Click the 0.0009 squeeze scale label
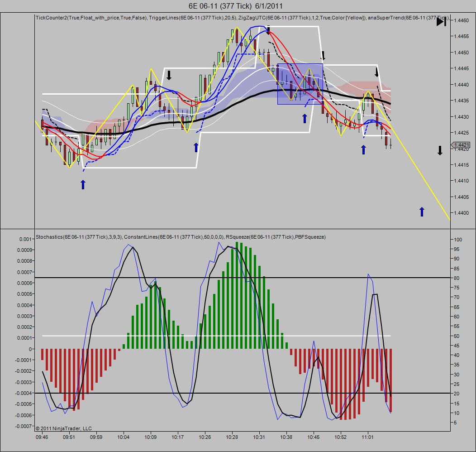The height and width of the screenshot is (452, 476). [24, 250]
